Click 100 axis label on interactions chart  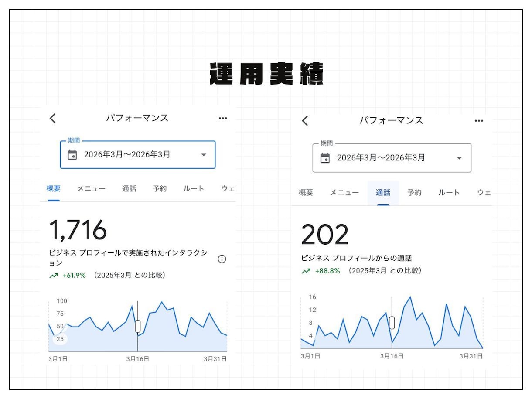point(62,301)
